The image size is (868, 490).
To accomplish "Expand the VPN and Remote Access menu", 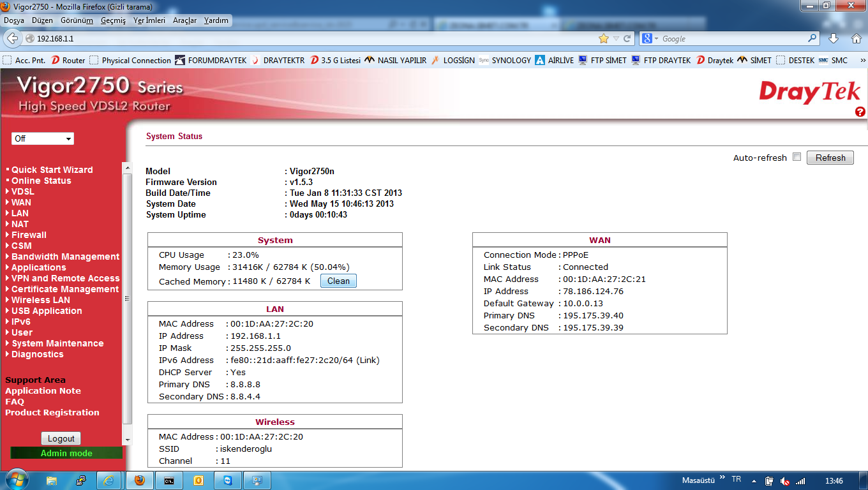I will coord(65,278).
